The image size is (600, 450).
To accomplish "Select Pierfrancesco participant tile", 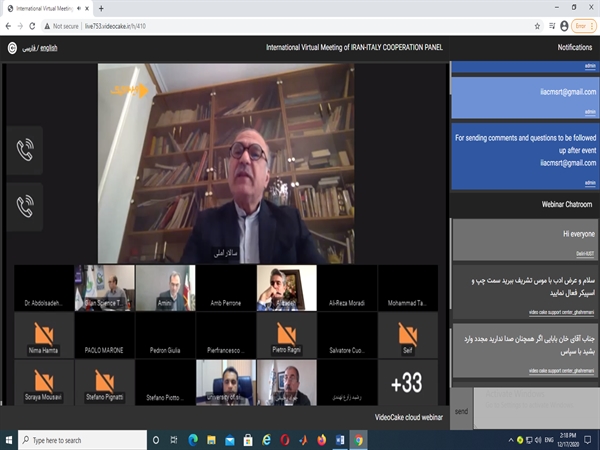I will click(x=226, y=335).
